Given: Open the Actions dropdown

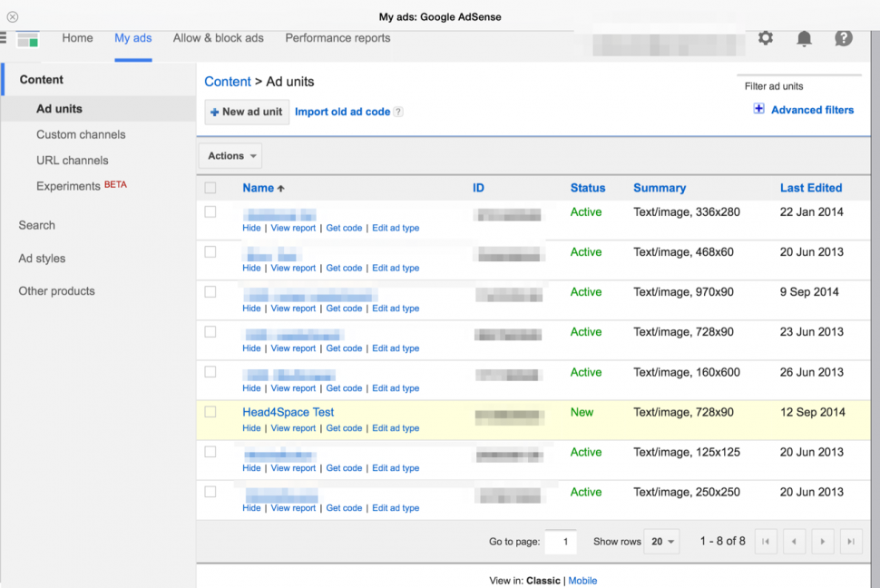Looking at the screenshot, I should click(230, 156).
